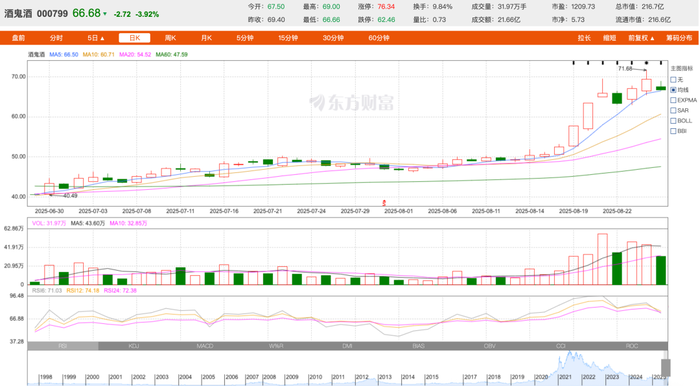
Task: Switch to the 月K monthly chart tab
Action: click(206, 38)
